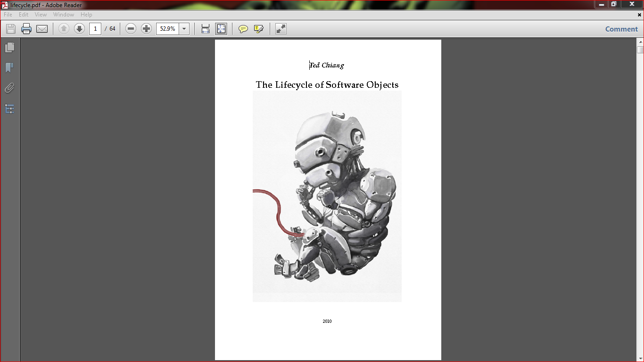Image resolution: width=644 pixels, height=362 pixels.
Task: Add a Sticky Note comment
Action: point(243,29)
